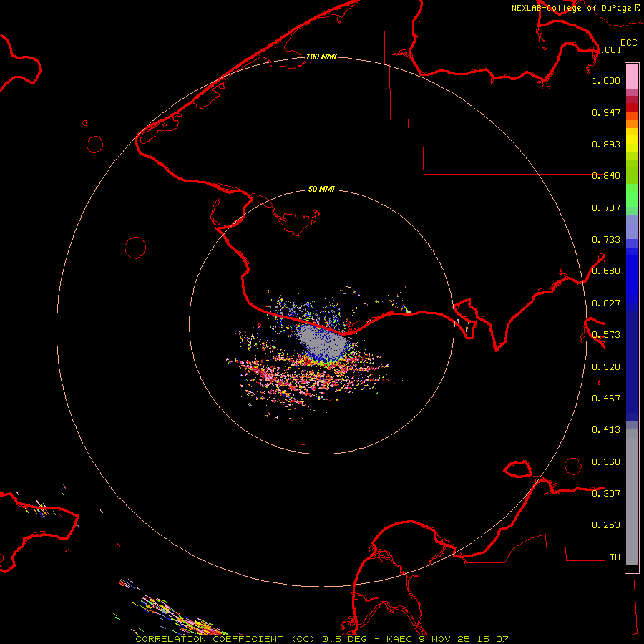Click the 0.360 scale value
The width and height of the screenshot is (644, 644).
coord(606,462)
